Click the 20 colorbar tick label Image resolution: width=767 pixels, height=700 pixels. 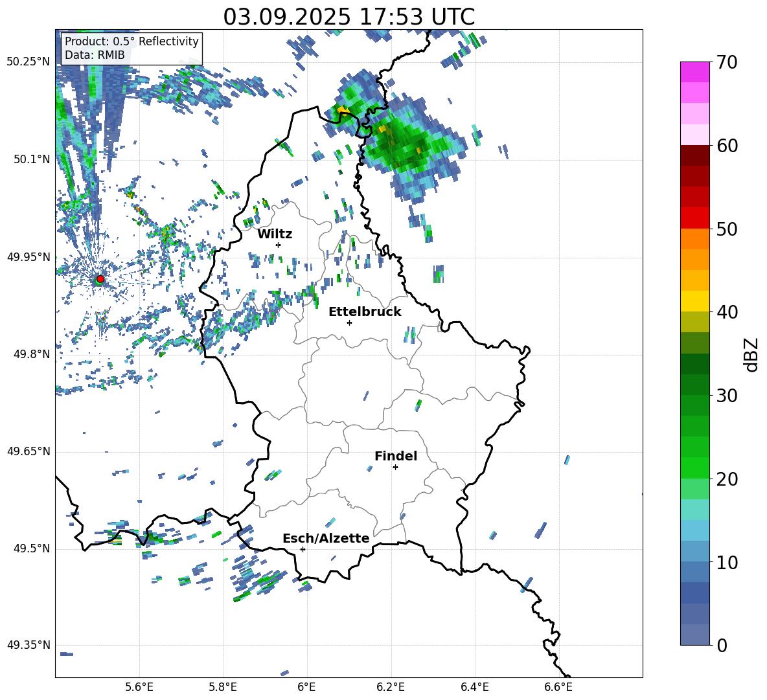pyautogui.click(x=727, y=479)
